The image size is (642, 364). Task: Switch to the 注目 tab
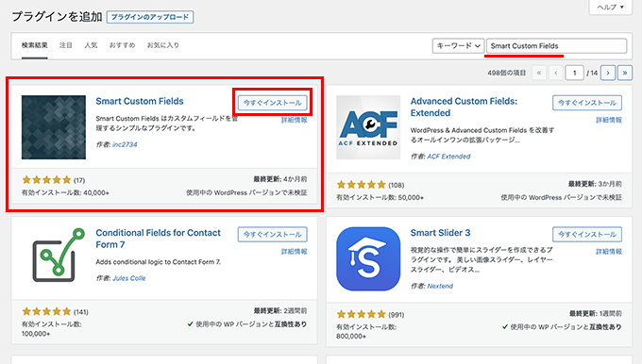click(x=65, y=45)
